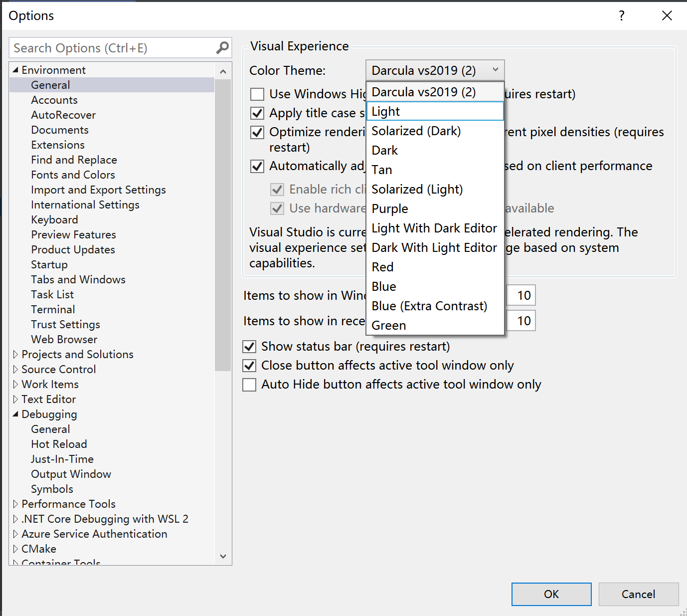Enable Auto Hide button affects active tool window
687x616 pixels.
click(x=249, y=385)
